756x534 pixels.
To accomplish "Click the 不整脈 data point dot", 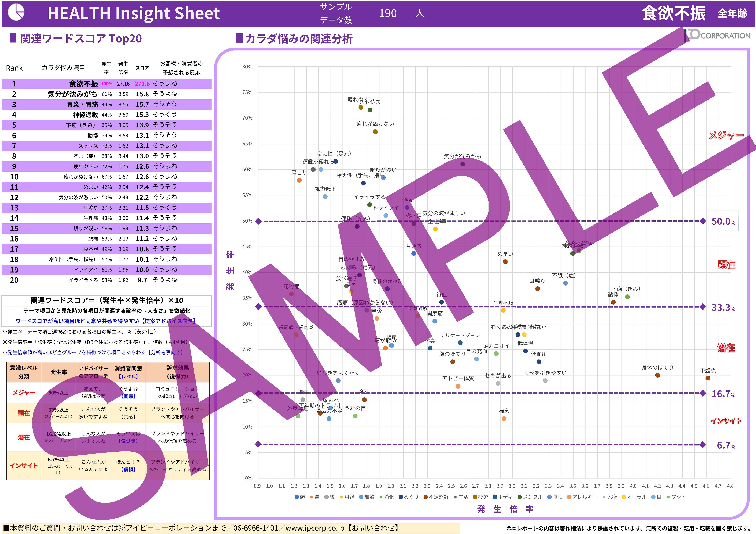I will pos(708,378).
